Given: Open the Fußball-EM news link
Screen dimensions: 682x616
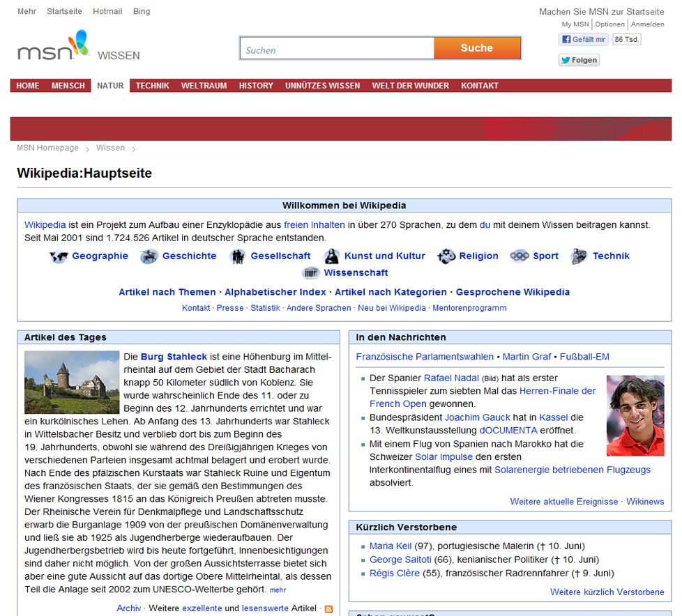Looking at the screenshot, I should 584,357.
